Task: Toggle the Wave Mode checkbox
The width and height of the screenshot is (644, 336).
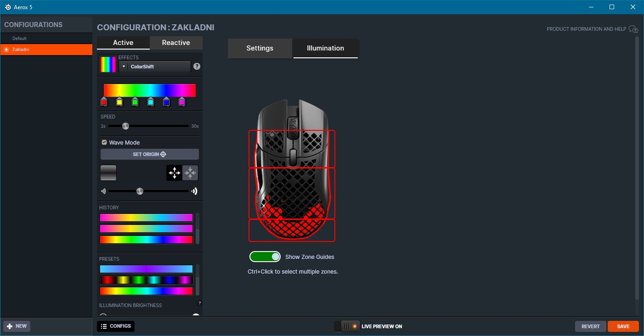Action: pyautogui.click(x=104, y=143)
